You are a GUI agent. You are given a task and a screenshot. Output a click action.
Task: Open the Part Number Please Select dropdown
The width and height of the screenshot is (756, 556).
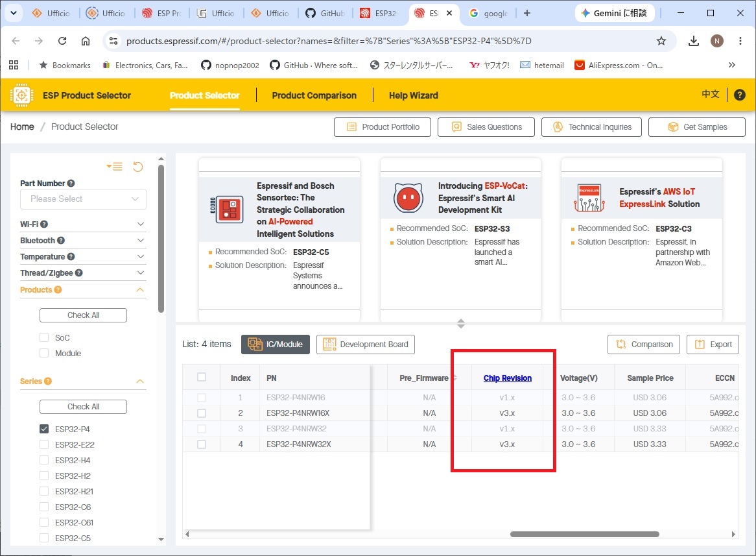83,199
